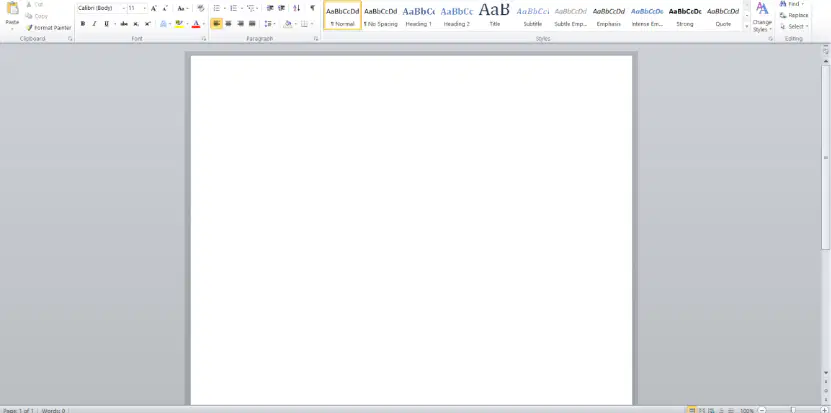Switch to Web Layout view
This screenshot has width=831, height=413.
[712, 410]
